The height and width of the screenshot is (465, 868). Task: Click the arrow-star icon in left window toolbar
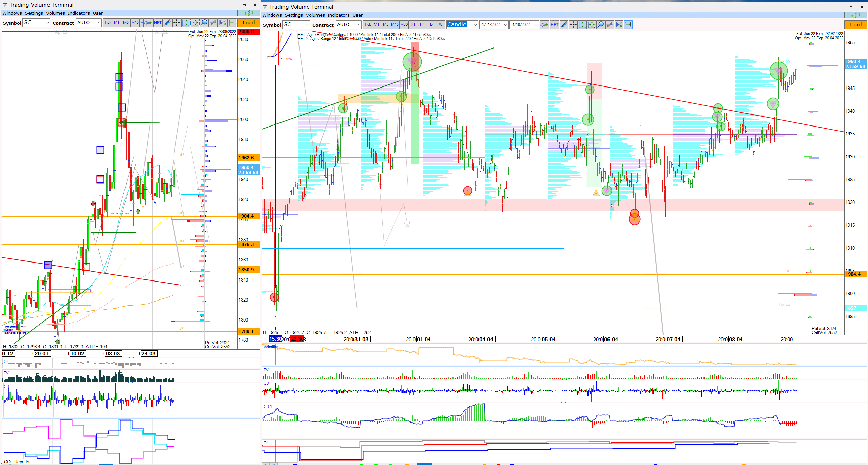coord(148,23)
